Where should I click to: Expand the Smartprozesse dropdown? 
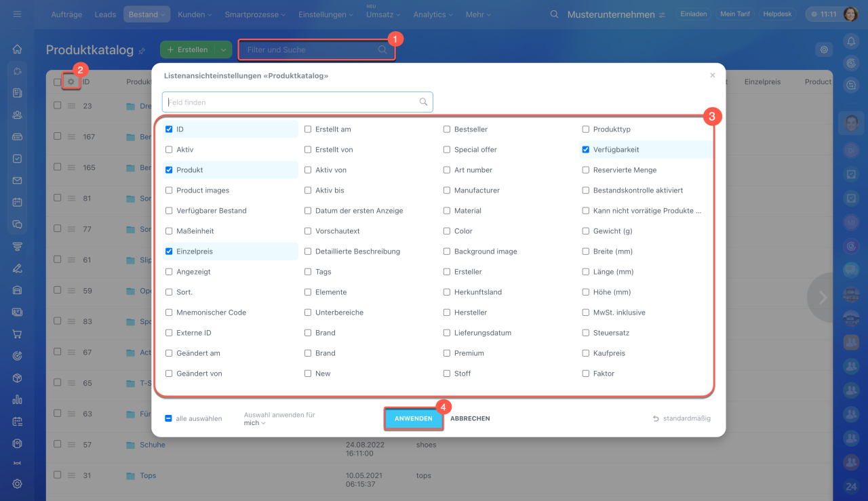pyautogui.click(x=255, y=14)
